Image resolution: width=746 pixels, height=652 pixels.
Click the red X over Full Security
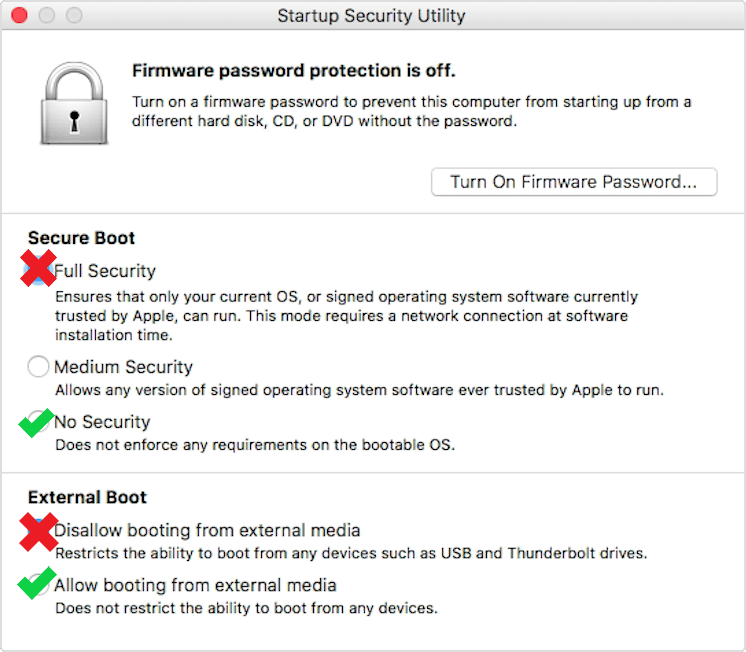(x=38, y=268)
